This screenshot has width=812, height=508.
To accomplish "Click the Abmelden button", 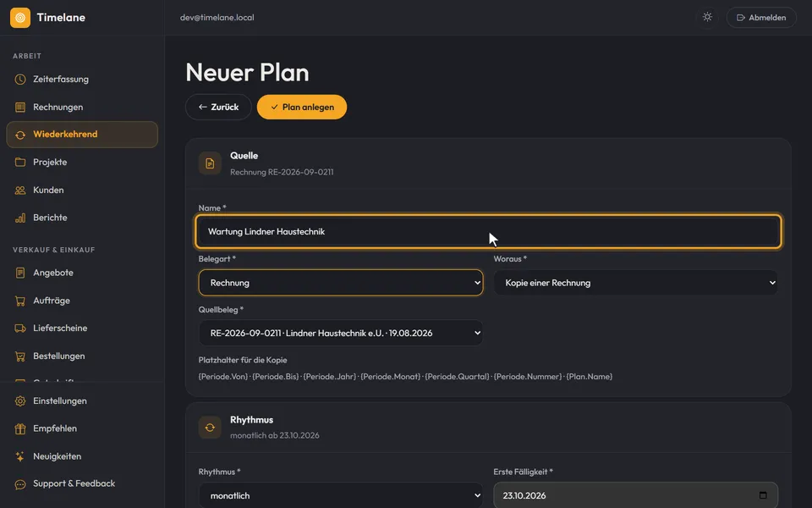I will (761, 18).
